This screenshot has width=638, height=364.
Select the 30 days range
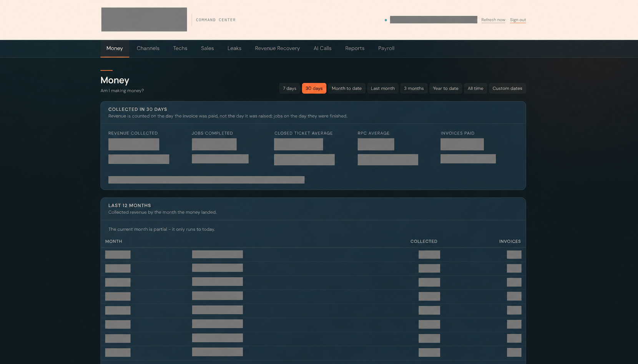tap(314, 88)
